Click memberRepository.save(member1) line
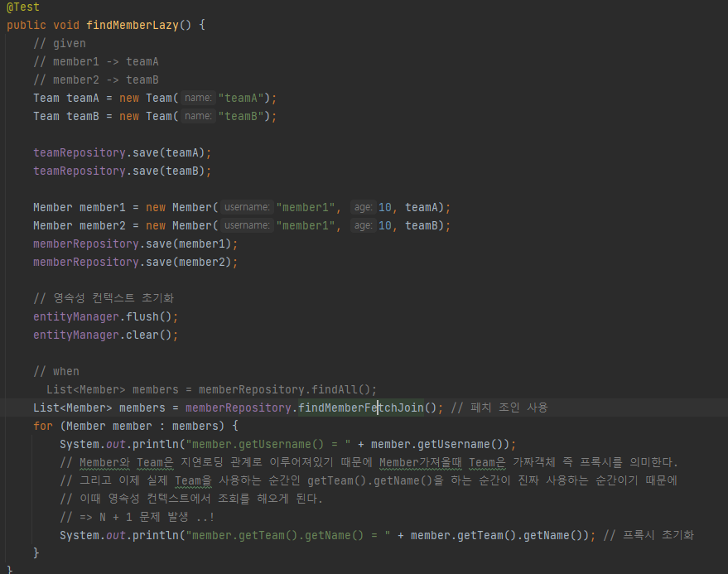Screen dimensions: 728x574 coord(136,244)
